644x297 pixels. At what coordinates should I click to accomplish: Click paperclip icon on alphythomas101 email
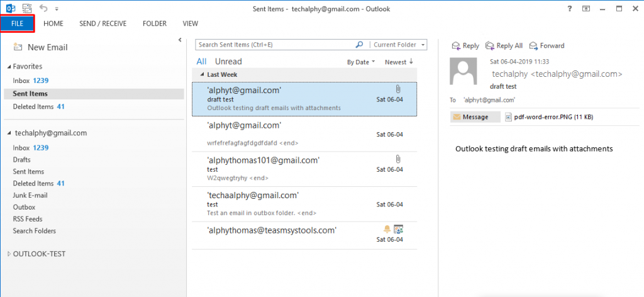[397, 159]
